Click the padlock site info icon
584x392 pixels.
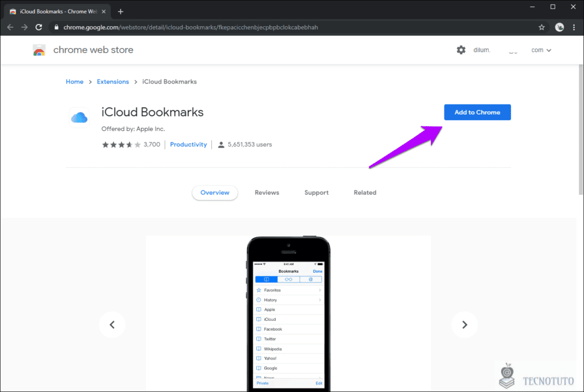[56, 27]
